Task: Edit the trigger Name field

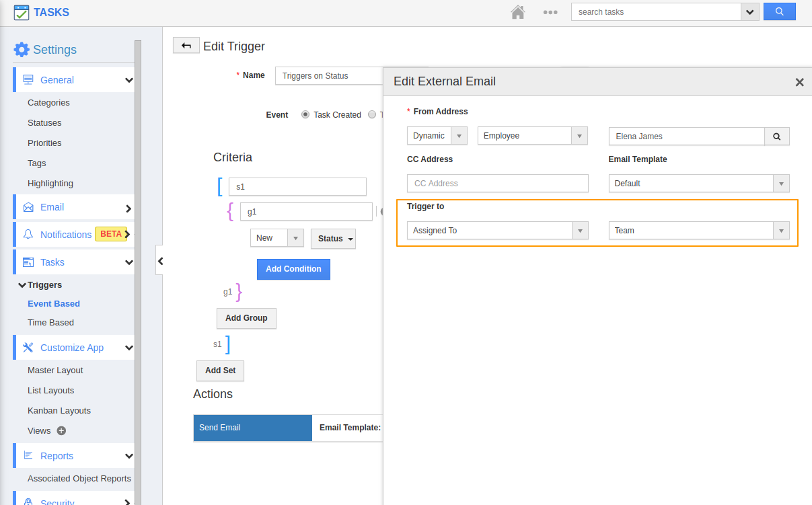Action: tap(329, 76)
